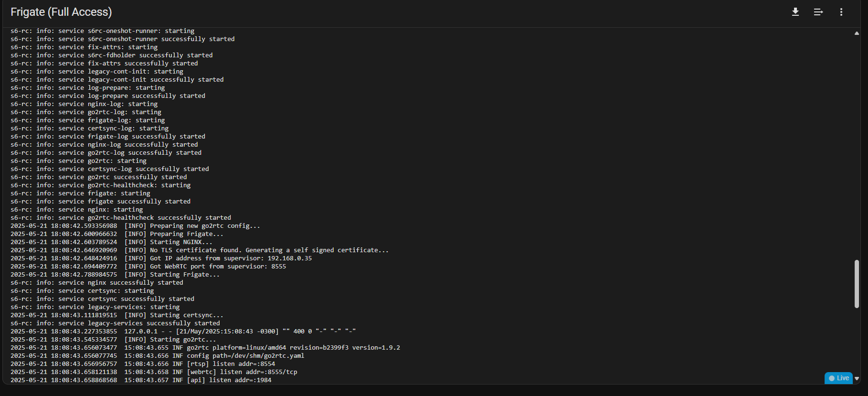Click 'fix-attrs successfully started' line

click(x=104, y=64)
